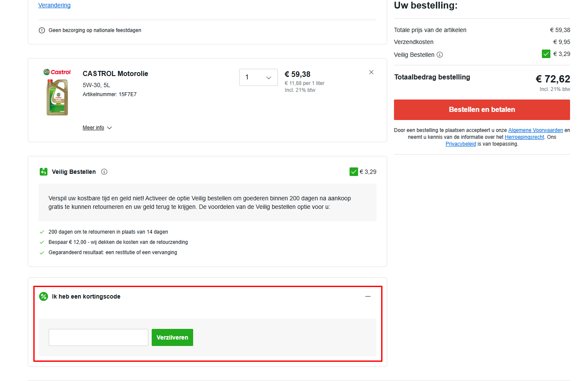The image size is (588, 381).
Task: Click the green percent discount icon
Action: 43,296
